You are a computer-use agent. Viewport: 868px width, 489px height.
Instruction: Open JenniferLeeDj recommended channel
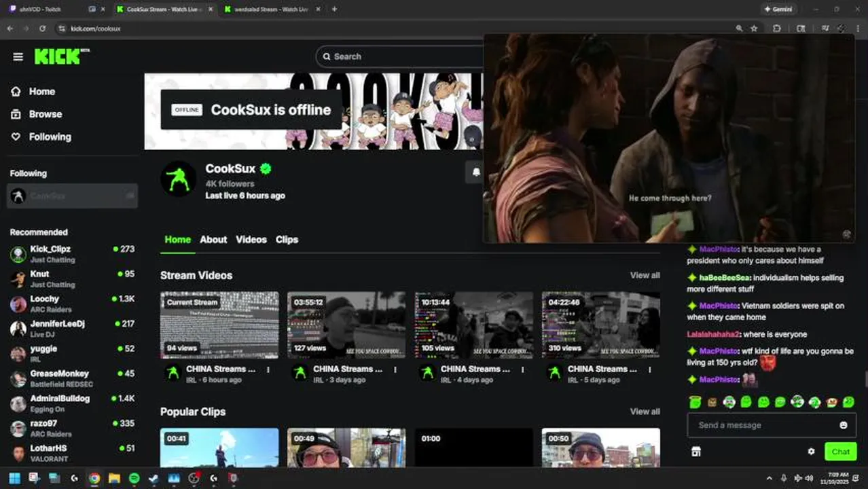73,329
